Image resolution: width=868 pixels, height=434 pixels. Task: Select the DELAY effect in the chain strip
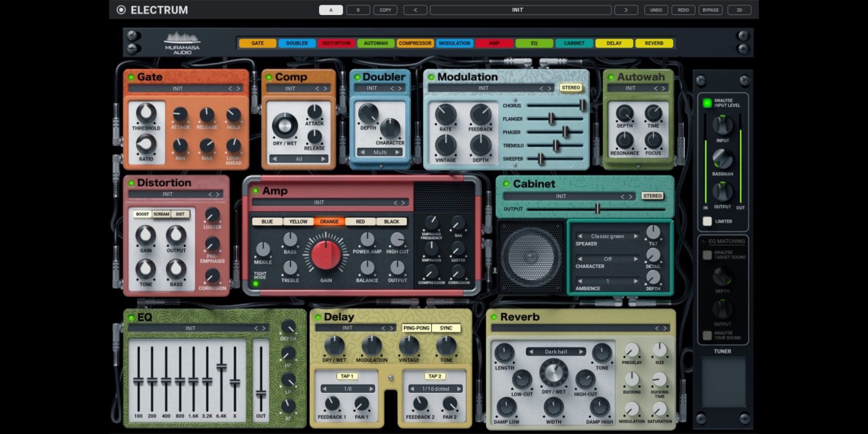pos(614,43)
